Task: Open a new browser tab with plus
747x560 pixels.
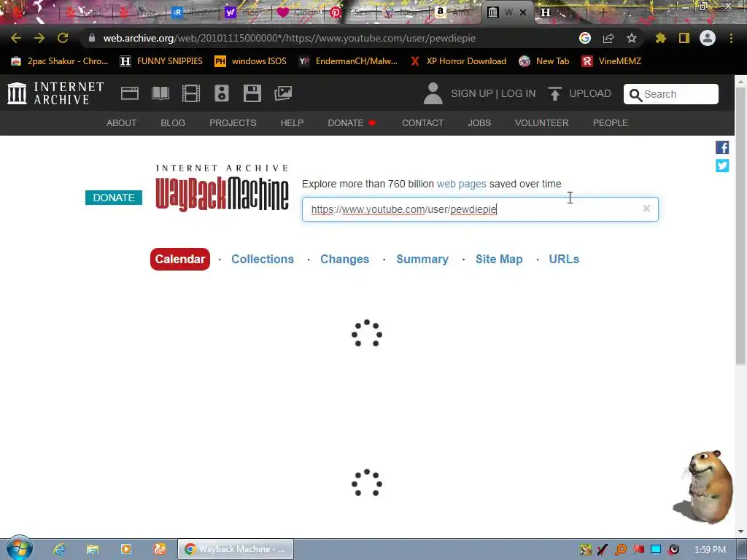Action: click(603, 13)
